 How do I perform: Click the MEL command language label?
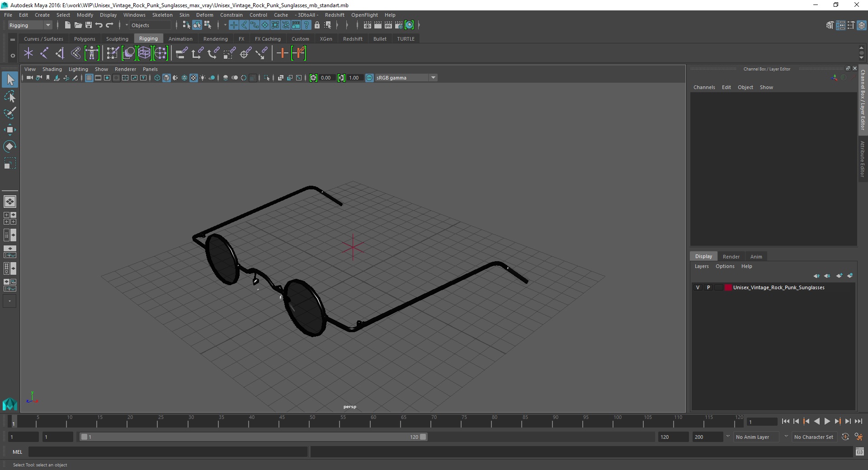(x=17, y=451)
